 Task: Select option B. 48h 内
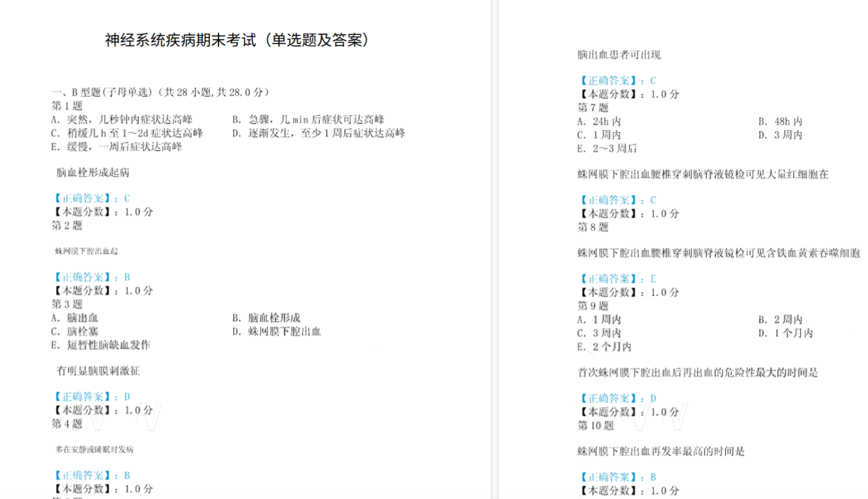(x=780, y=121)
